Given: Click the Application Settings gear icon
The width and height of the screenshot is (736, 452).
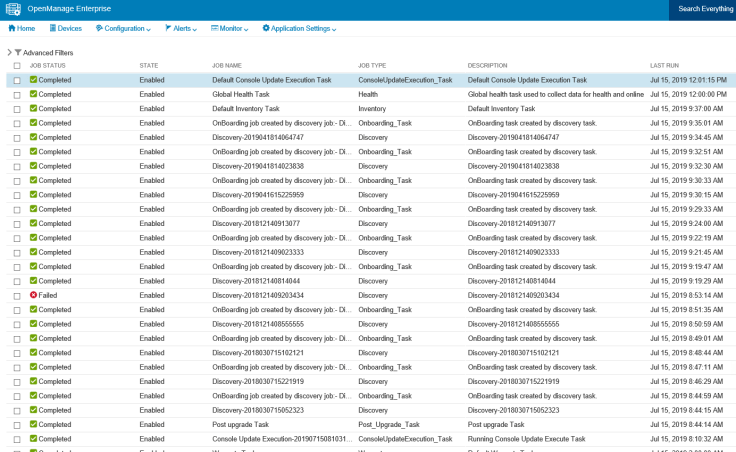Looking at the screenshot, I should point(266,29).
